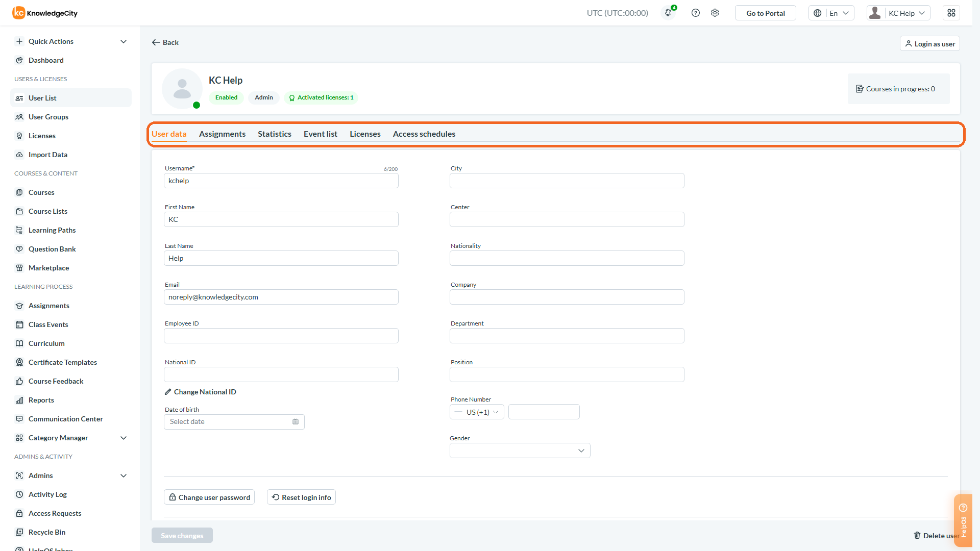Viewport: 980px width, 551px height.
Task: Click the Department input field
Action: click(x=567, y=336)
